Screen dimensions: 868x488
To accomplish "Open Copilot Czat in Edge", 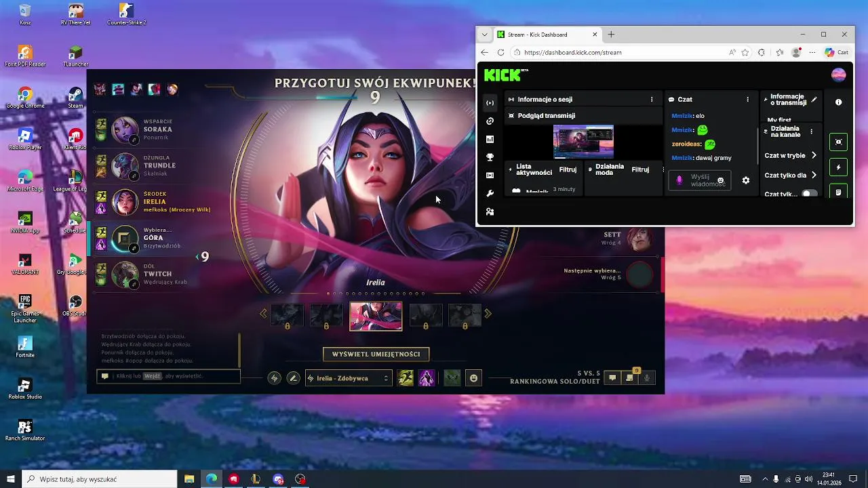I will 837,52.
